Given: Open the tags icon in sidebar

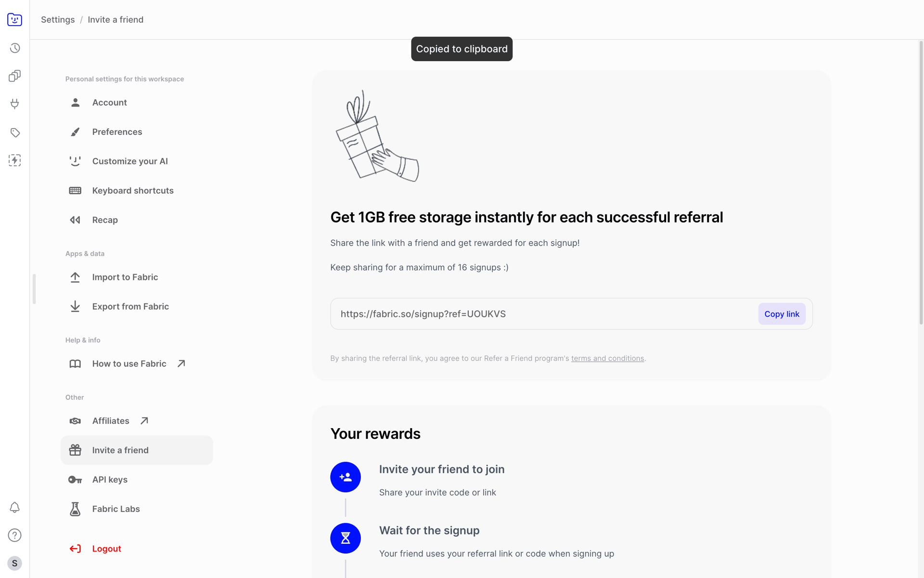Looking at the screenshot, I should click(15, 132).
